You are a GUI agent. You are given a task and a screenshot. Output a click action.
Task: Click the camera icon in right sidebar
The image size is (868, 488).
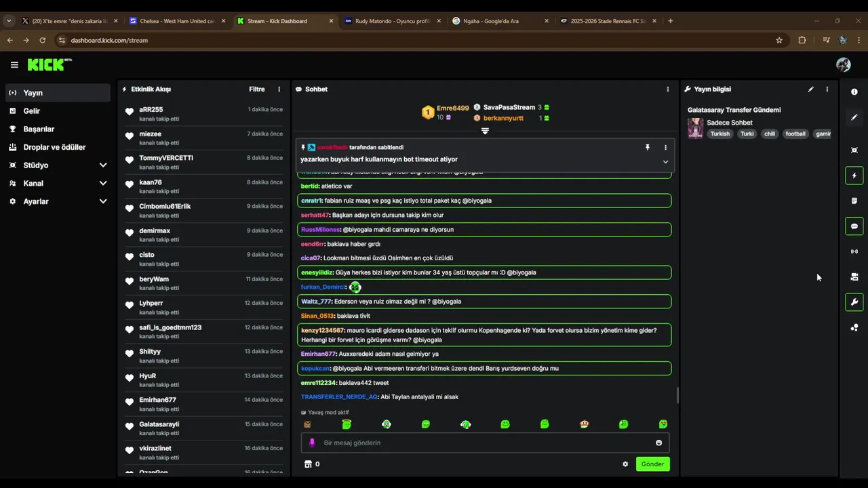854,277
